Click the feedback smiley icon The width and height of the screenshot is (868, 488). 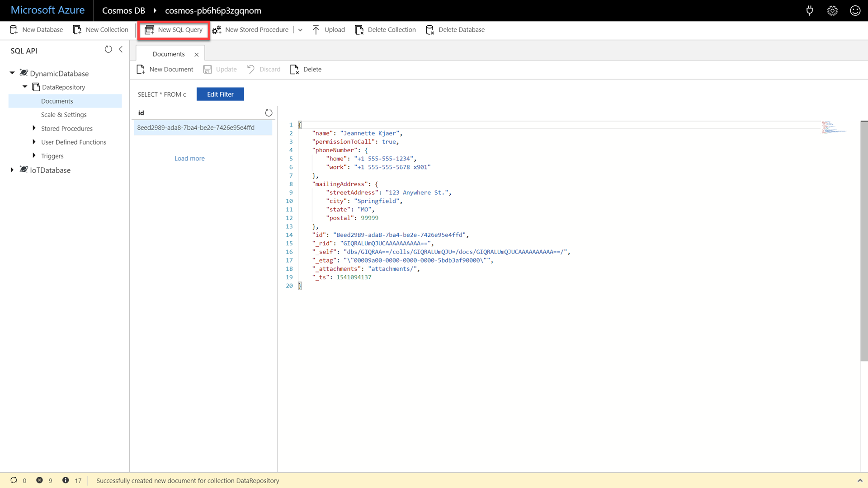(x=855, y=10)
